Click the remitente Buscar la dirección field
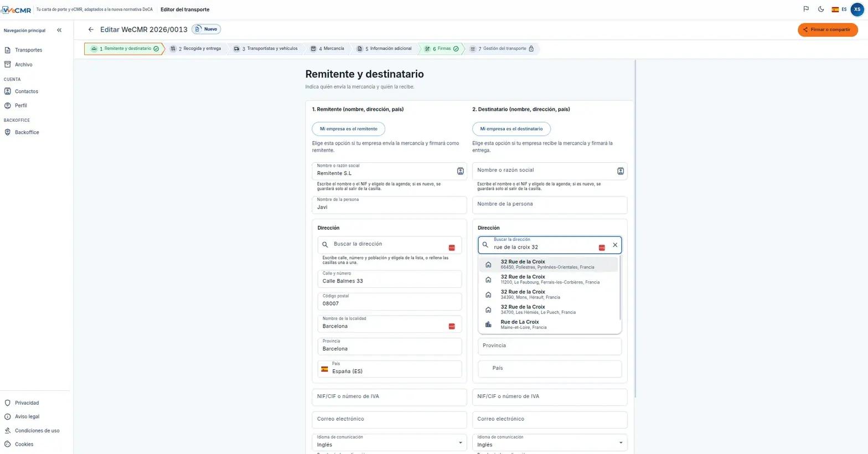 [x=390, y=245]
